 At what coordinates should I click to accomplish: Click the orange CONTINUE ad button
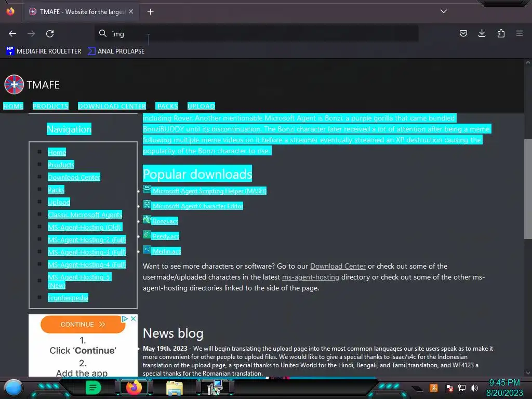tap(83, 324)
